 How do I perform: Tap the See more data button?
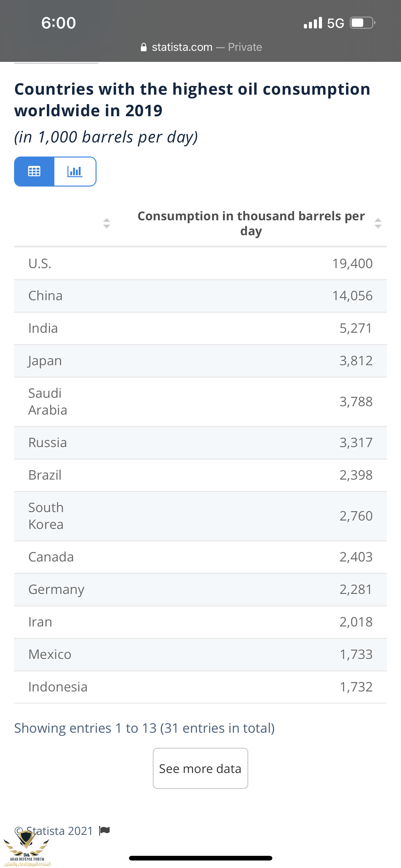(200, 769)
